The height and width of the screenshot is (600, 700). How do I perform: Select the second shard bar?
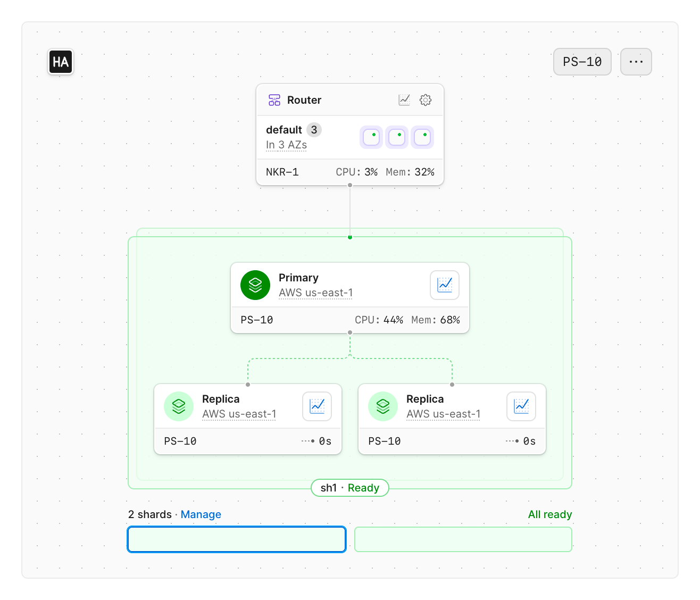tap(463, 539)
